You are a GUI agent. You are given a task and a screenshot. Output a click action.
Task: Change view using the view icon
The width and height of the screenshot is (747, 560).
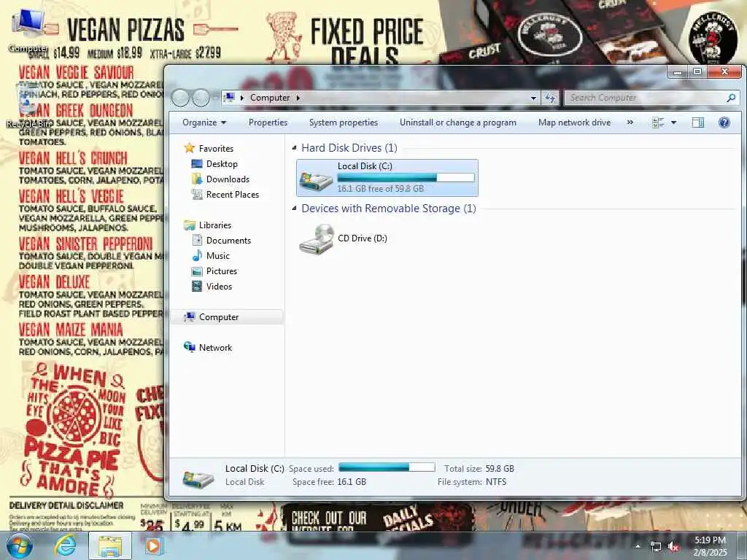658,122
